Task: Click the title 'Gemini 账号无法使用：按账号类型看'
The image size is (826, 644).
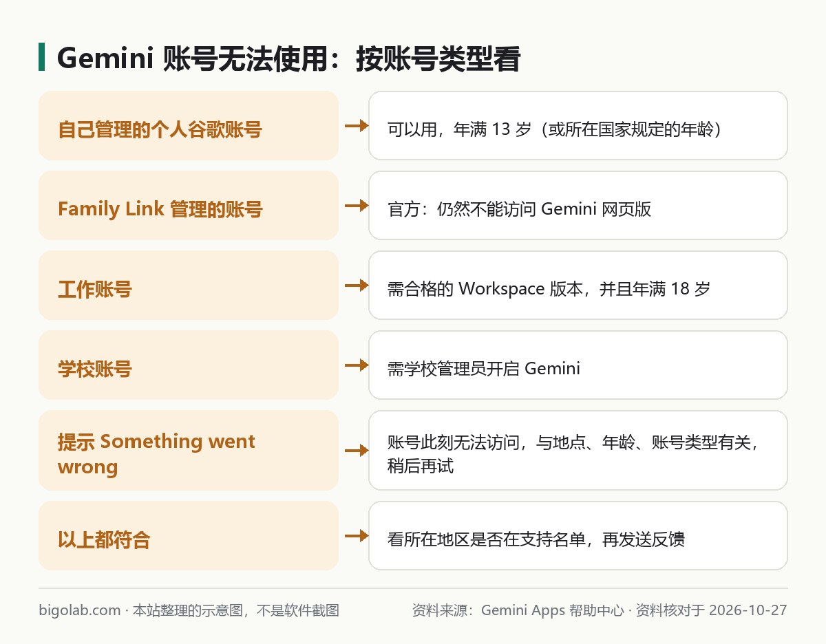Action: pos(288,58)
